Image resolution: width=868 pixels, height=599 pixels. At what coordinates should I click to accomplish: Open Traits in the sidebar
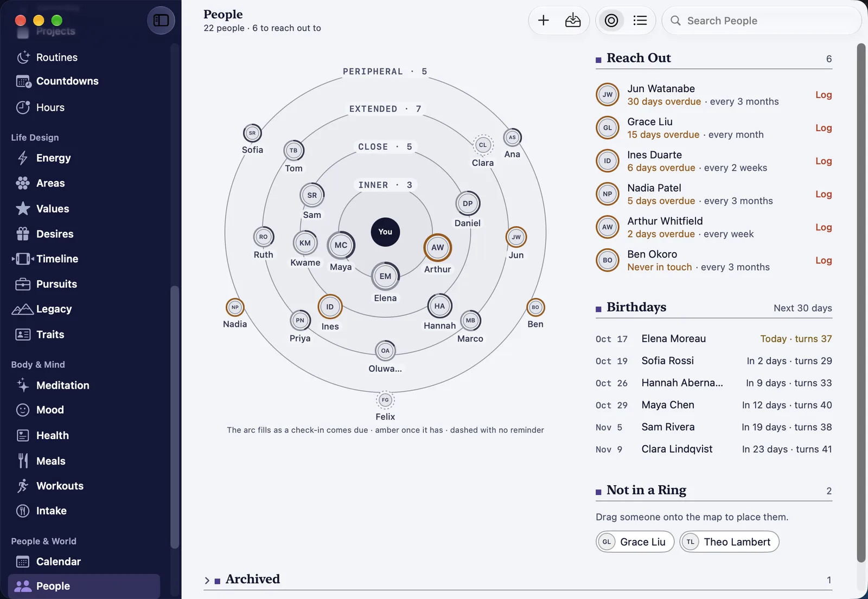(x=85, y=334)
